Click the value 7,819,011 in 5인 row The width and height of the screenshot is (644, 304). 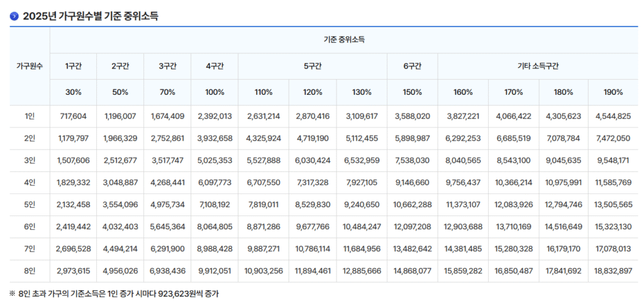pos(264,205)
